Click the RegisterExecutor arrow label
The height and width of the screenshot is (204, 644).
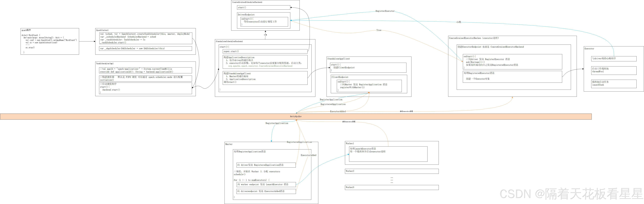[x=385, y=11]
